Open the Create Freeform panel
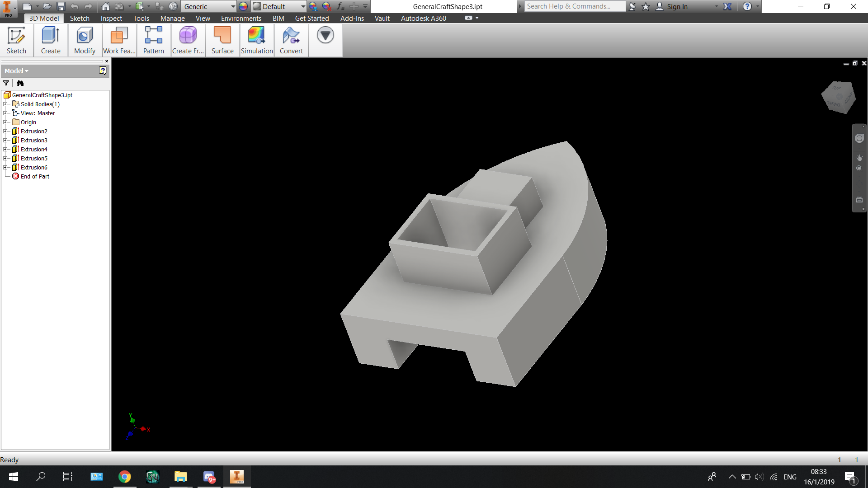This screenshot has width=868, height=488. point(188,40)
